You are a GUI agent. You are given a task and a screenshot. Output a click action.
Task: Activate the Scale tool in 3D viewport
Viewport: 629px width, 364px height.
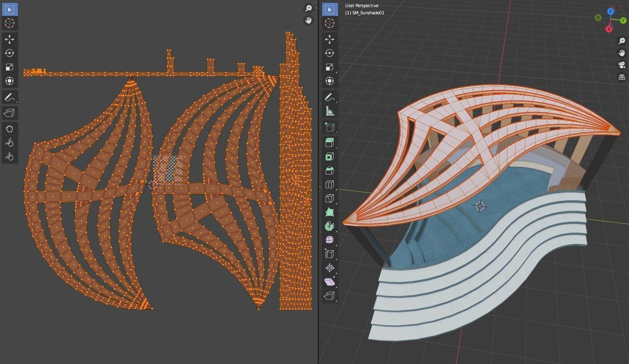pos(330,67)
